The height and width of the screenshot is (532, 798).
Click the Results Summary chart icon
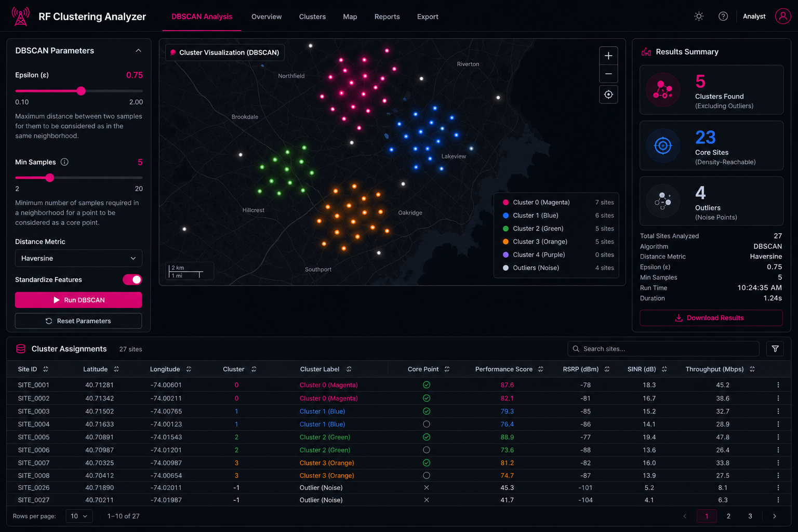pos(646,51)
